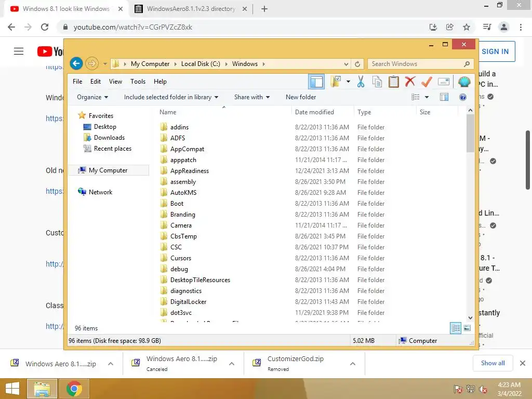Expand the chevron after Local Disk (C:)
Viewport: 532px width, 399px height.
[x=227, y=64]
